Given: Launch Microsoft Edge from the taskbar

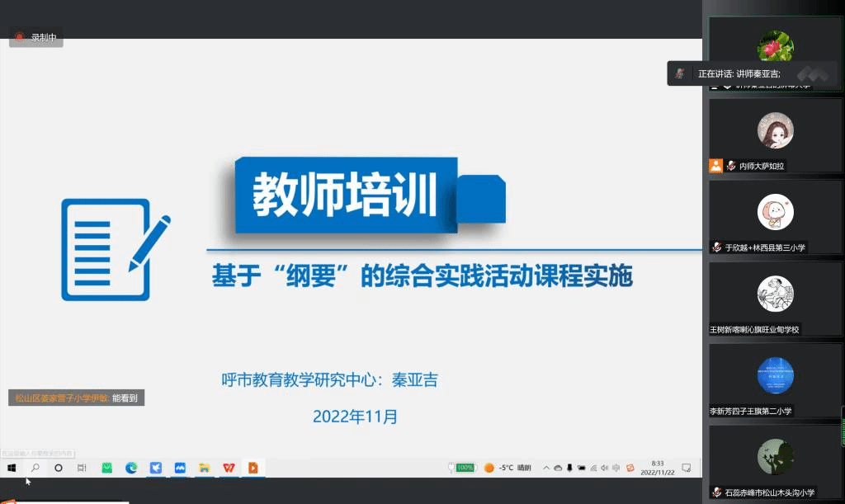Looking at the screenshot, I should point(130,468).
